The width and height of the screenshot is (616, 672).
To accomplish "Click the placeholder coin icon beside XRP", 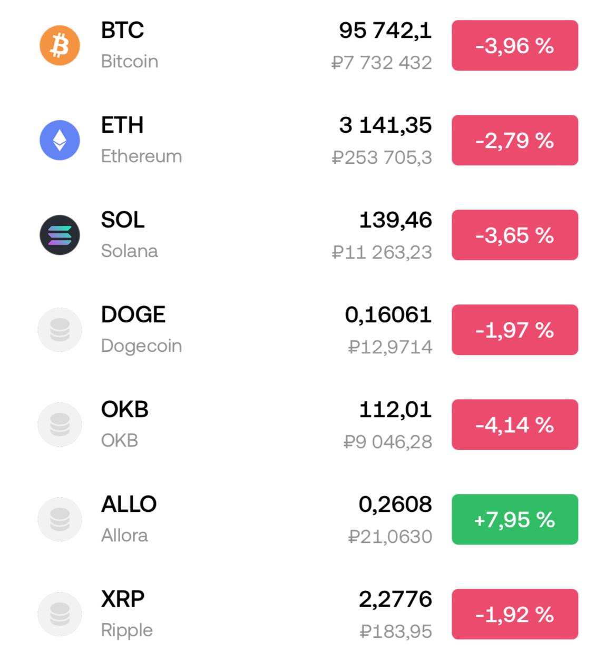I will click(x=60, y=614).
